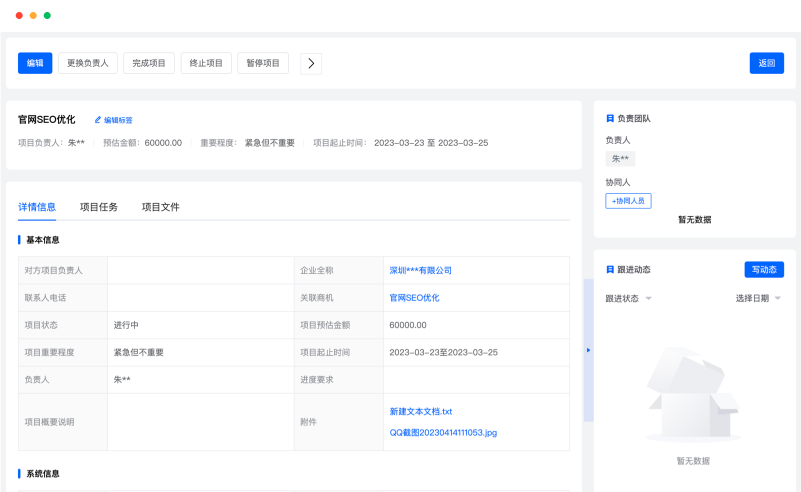Screen dimensions: 801x492
Task: Click the 返回 button
Action: pyautogui.click(x=767, y=63)
